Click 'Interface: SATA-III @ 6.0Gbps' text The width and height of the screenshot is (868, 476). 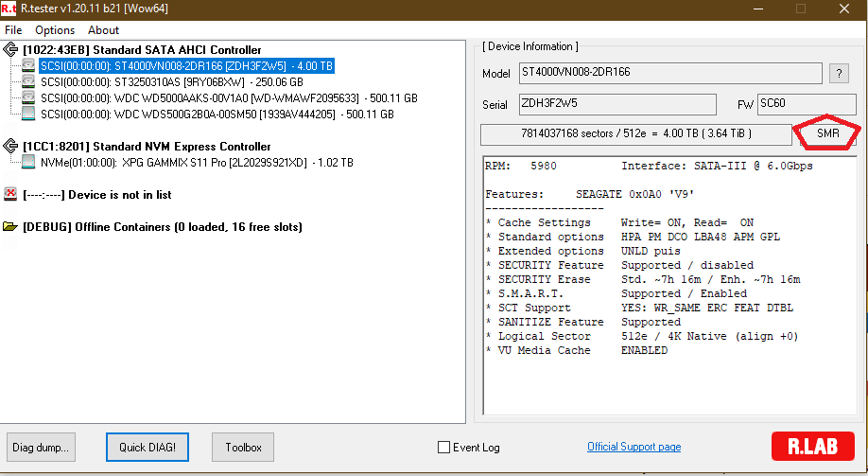pyautogui.click(x=717, y=166)
